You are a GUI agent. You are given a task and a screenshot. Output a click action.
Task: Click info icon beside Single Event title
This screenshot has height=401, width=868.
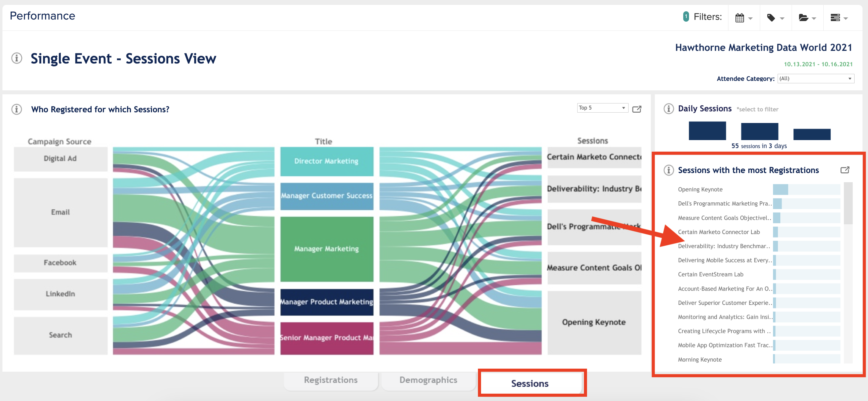17,58
